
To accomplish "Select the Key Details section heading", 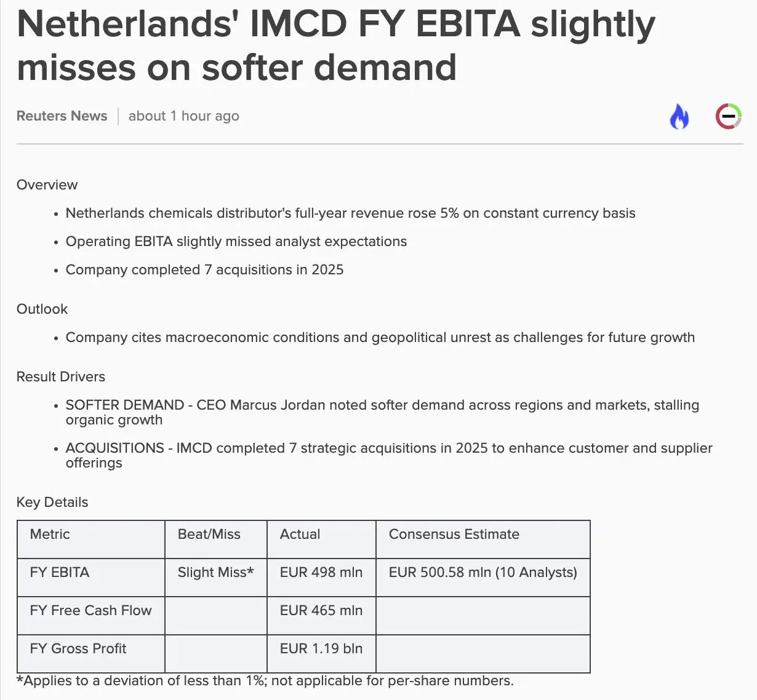I will 52,503.
